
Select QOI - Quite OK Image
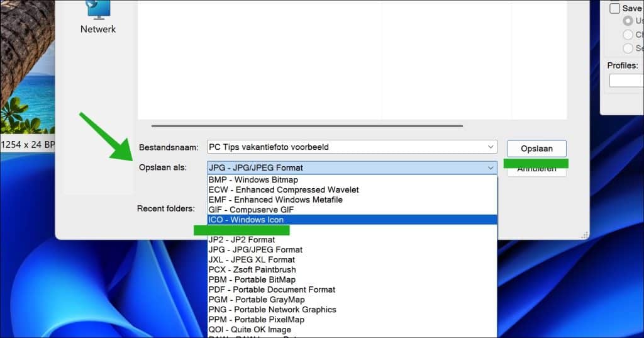pyautogui.click(x=352, y=329)
